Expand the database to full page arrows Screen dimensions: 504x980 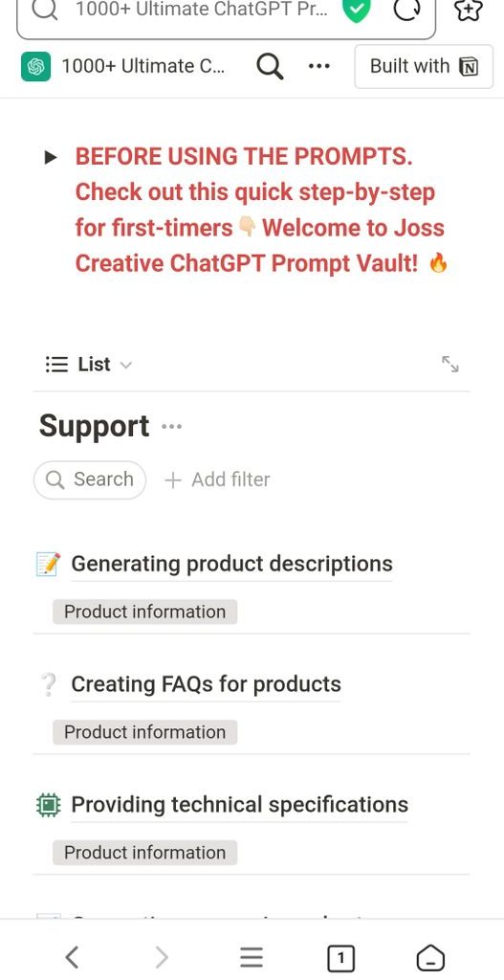(x=449, y=365)
